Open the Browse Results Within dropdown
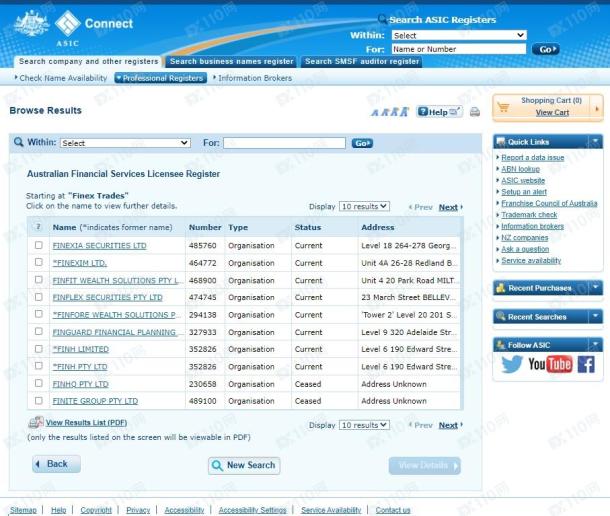This screenshot has height=516, width=610. click(125, 143)
